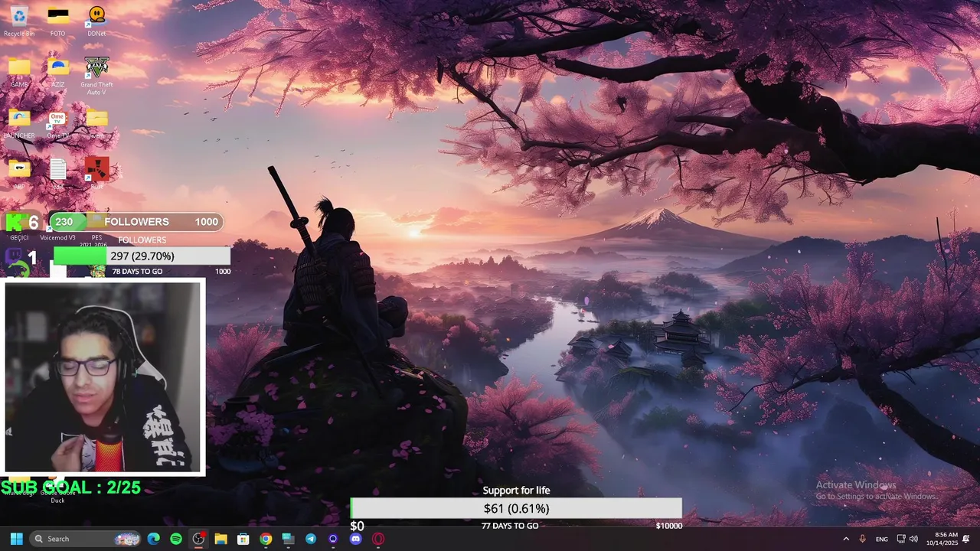Open the volume speaker tray icon
The image size is (980, 551).
pos(914,539)
